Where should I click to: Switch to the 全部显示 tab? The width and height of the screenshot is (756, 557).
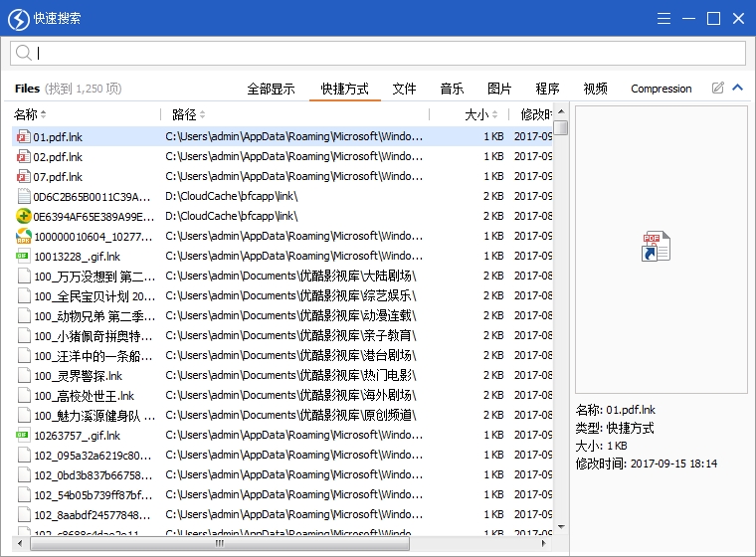pos(271,89)
